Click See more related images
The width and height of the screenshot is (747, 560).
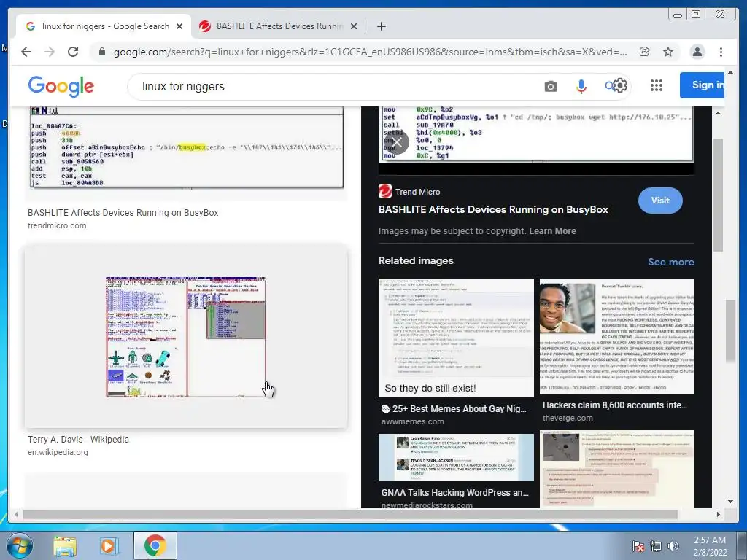671,262
